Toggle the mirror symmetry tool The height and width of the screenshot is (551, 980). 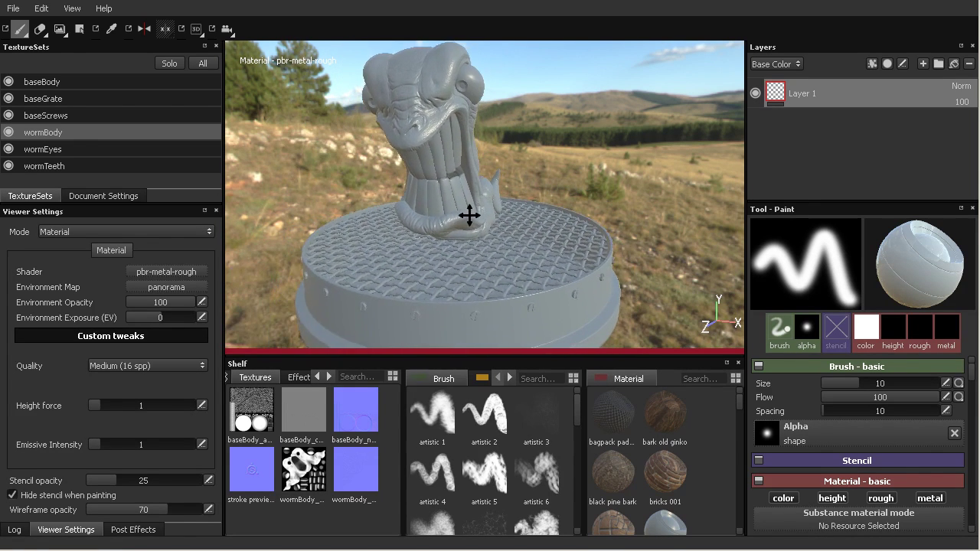(144, 29)
